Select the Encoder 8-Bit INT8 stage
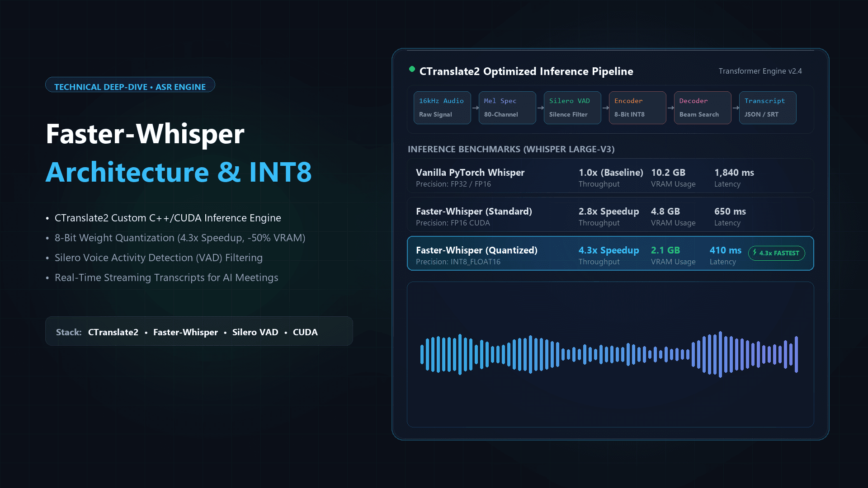The height and width of the screenshot is (488, 868). [637, 108]
